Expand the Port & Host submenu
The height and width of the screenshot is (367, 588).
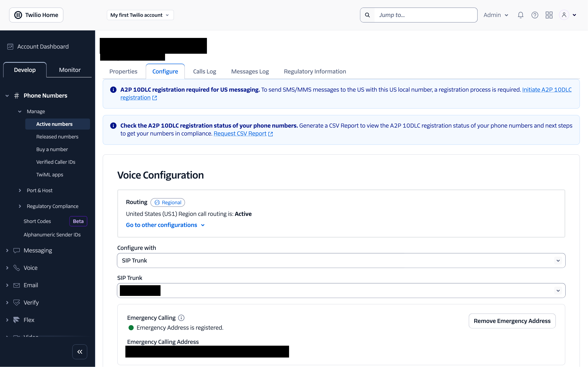point(20,191)
